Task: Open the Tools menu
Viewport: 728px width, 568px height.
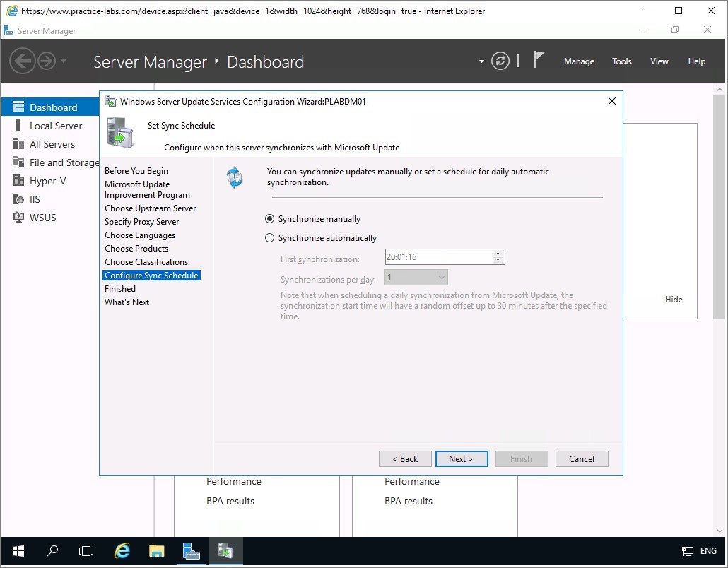Action: pyautogui.click(x=621, y=61)
